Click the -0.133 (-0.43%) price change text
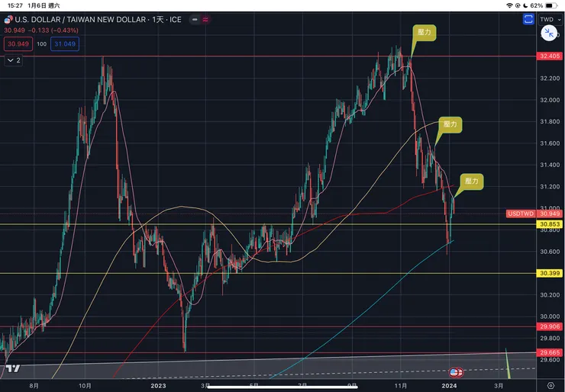Viewport: 565px width, 392px height. pyautogui.click(x=54, y=31)
